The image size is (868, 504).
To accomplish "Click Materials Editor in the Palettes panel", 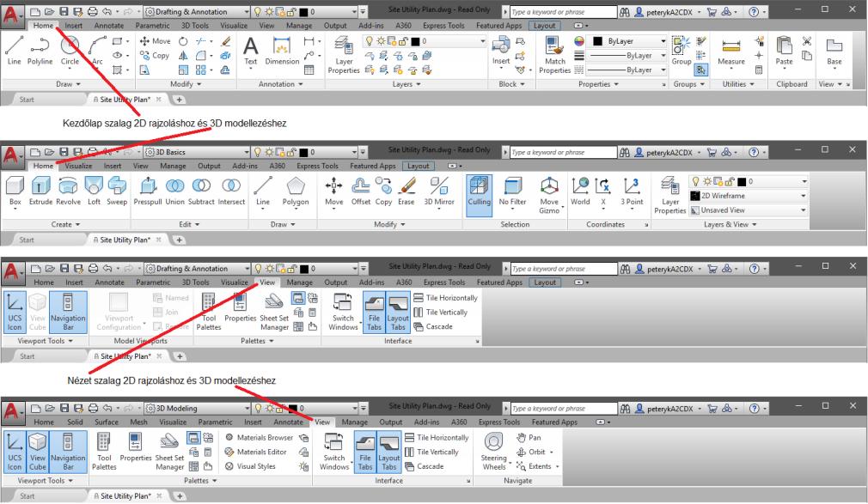I will 256,452.
